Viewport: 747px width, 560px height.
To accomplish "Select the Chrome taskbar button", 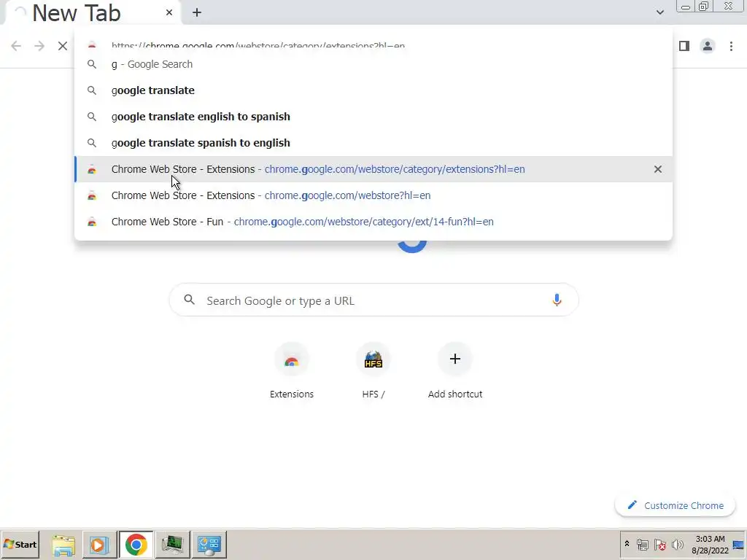I will tap(136, 544).
